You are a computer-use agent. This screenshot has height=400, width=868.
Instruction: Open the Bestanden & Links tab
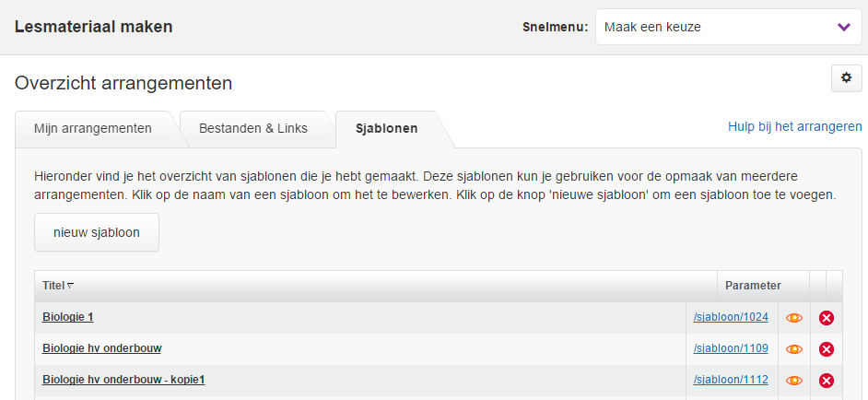coord(253,128)
